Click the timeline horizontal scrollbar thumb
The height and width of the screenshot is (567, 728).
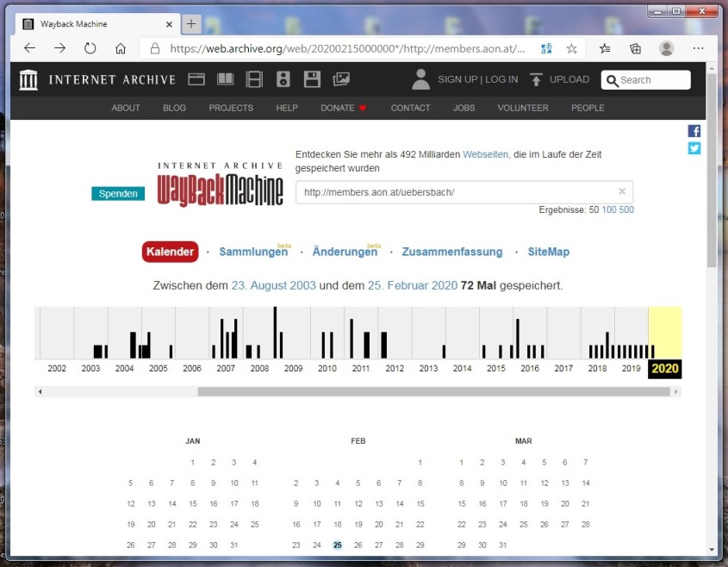click(432, 391)
